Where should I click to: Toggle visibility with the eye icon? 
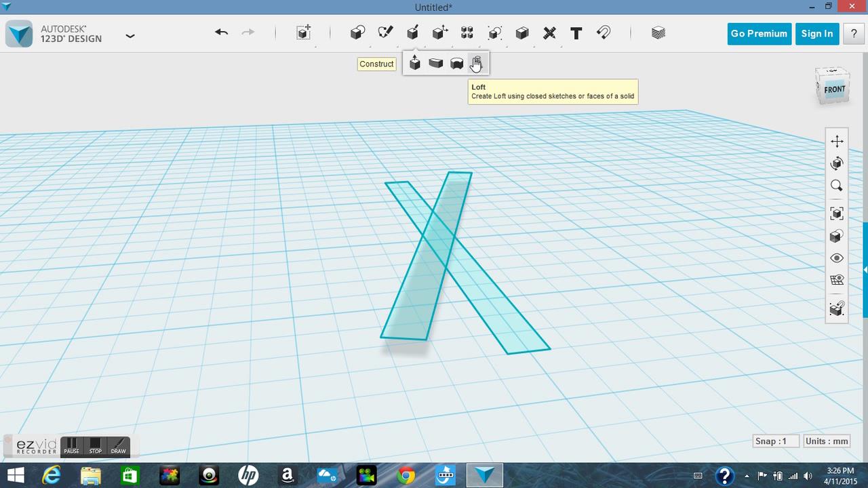click(837, 258)
